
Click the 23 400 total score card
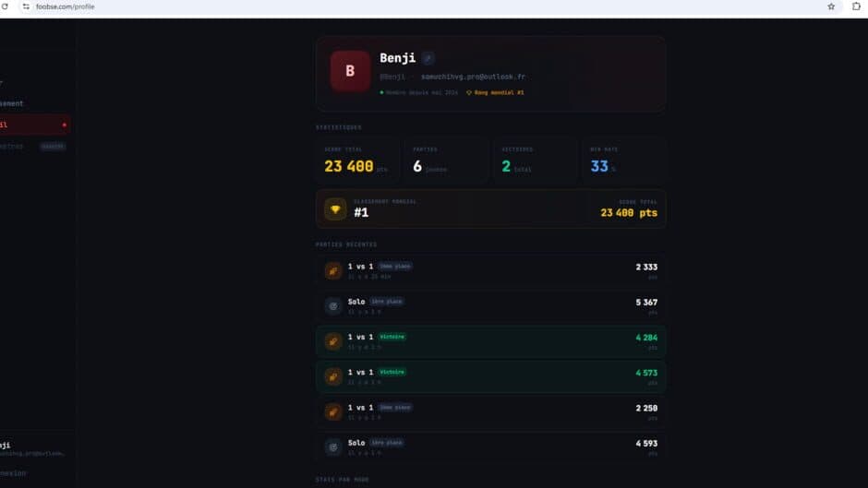coord(357,161)
